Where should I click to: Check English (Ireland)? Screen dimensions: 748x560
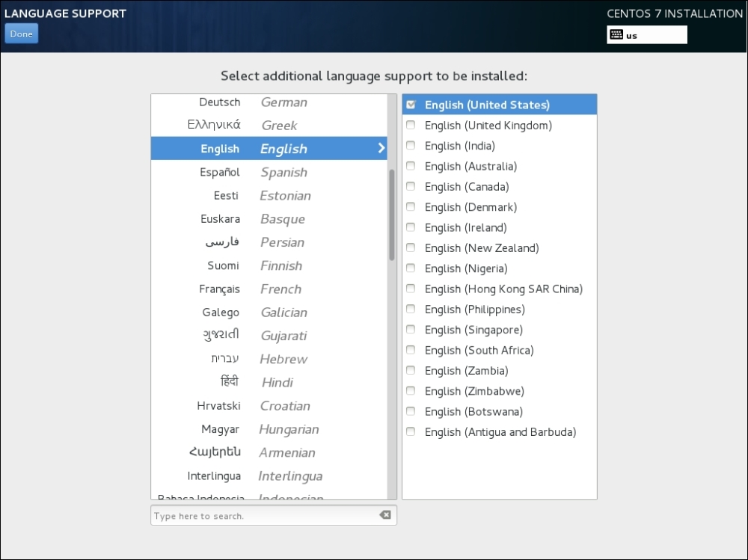411,227
